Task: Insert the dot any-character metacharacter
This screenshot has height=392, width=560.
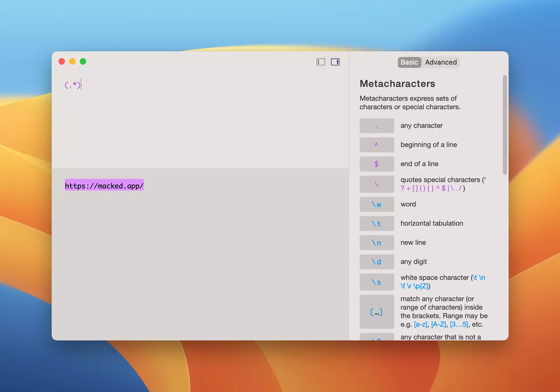Action: point(376,126)
